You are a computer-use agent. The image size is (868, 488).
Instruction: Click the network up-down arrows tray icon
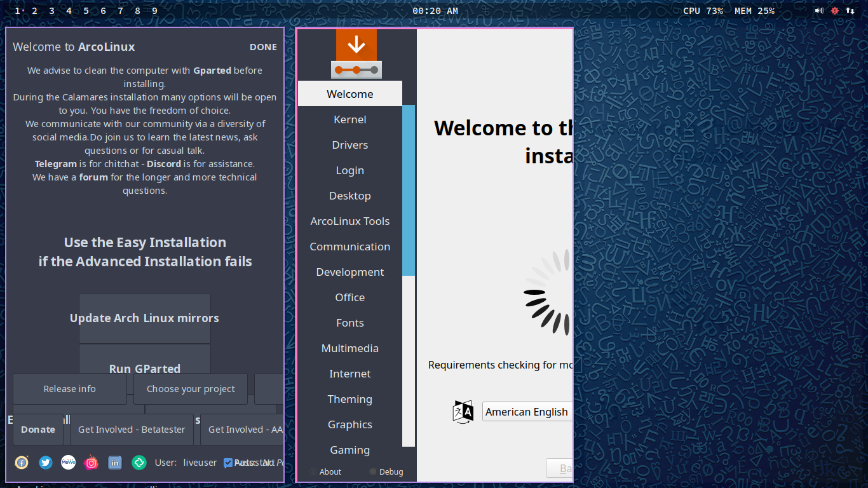[x=850, y=11]
